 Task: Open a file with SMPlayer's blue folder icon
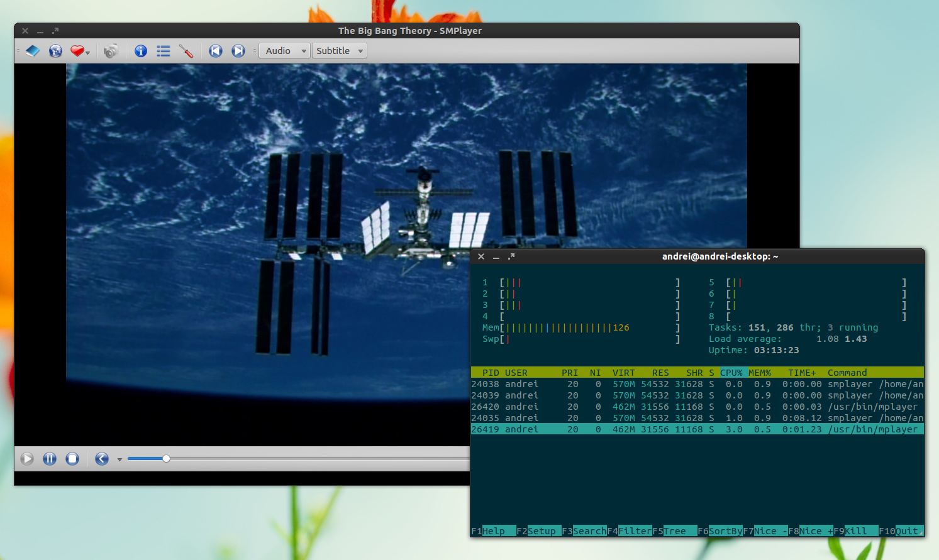33,51
